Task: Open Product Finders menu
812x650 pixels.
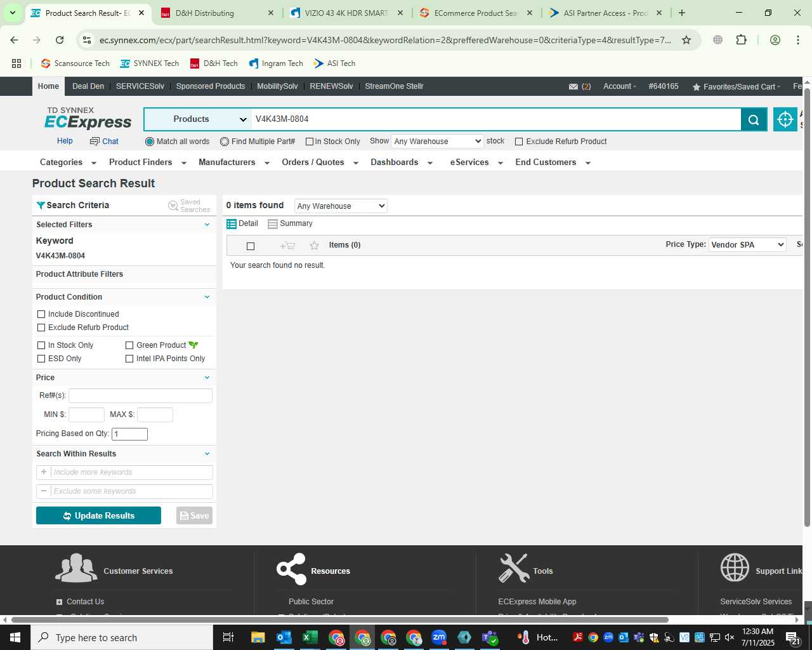Action: pyautogui.click(x=148, y=162)
